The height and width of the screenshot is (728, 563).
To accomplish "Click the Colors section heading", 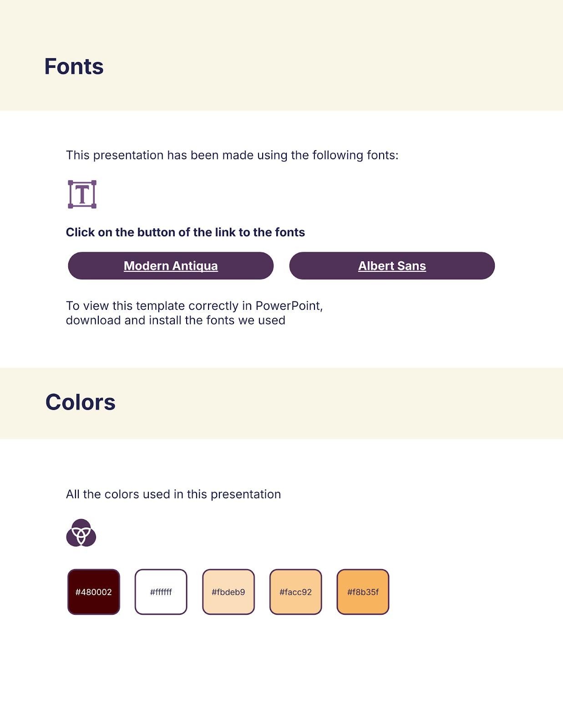I will coord(81,402).
